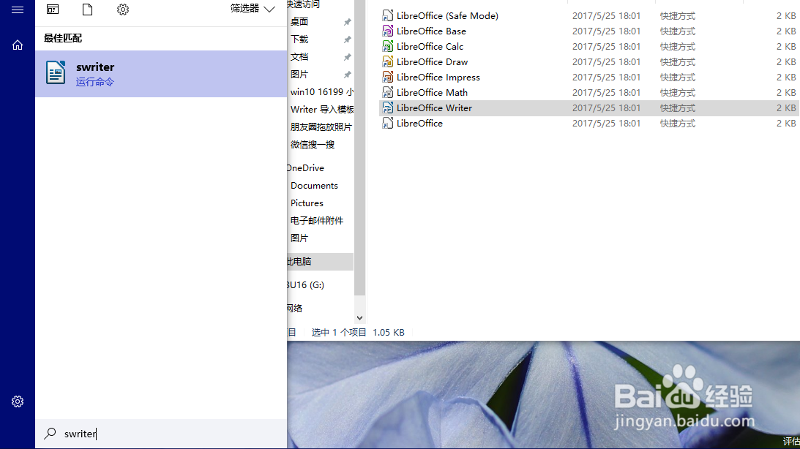800x449 pixels.
Task: Click the 运行命令 link under swriter
Action: (x=95, y=82)
